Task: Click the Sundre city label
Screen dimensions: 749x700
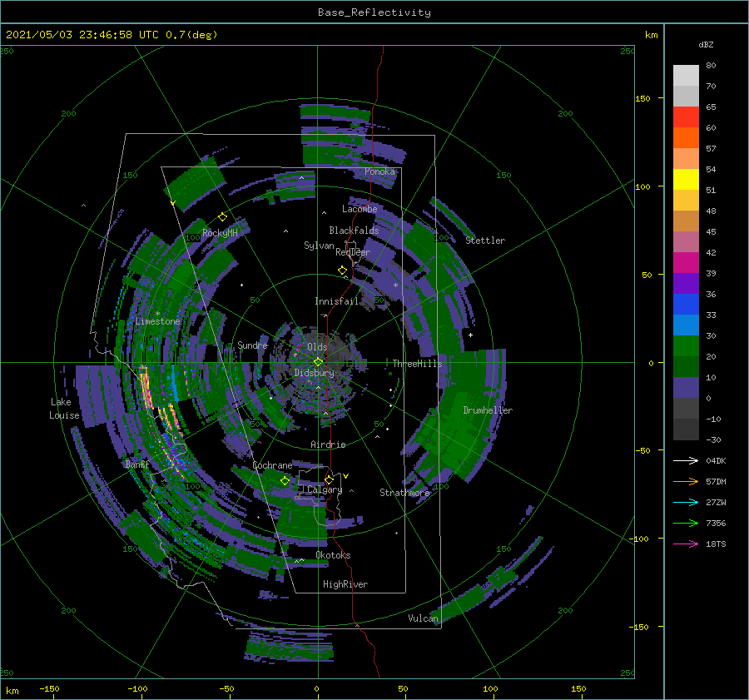Action: (x=253, y=345)
